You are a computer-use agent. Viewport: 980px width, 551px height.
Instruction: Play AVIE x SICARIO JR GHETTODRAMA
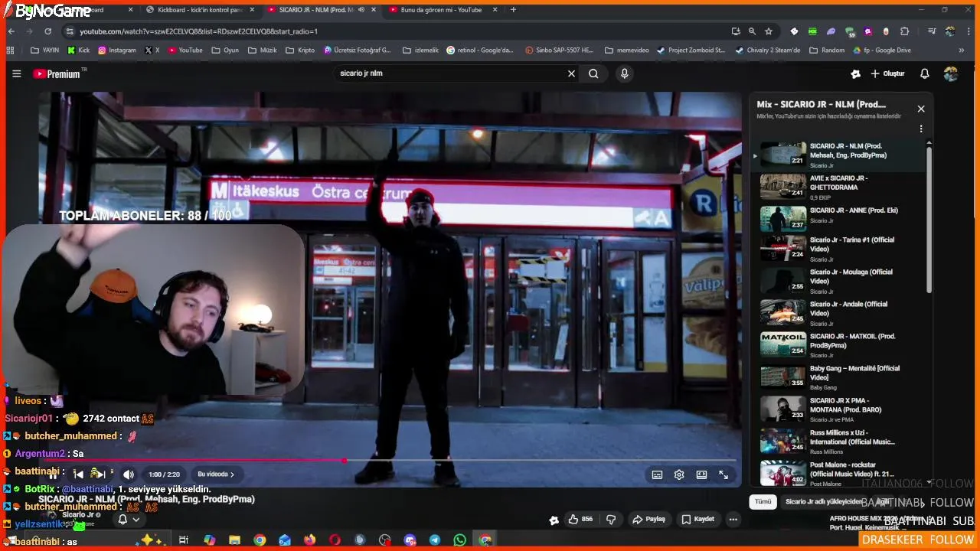(x=842, y=187)
